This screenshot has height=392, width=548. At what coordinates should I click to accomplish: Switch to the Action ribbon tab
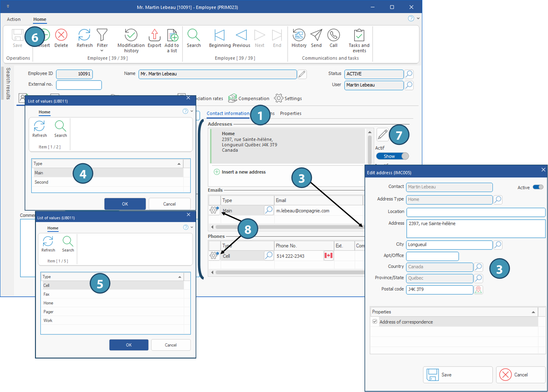point(14,19)
